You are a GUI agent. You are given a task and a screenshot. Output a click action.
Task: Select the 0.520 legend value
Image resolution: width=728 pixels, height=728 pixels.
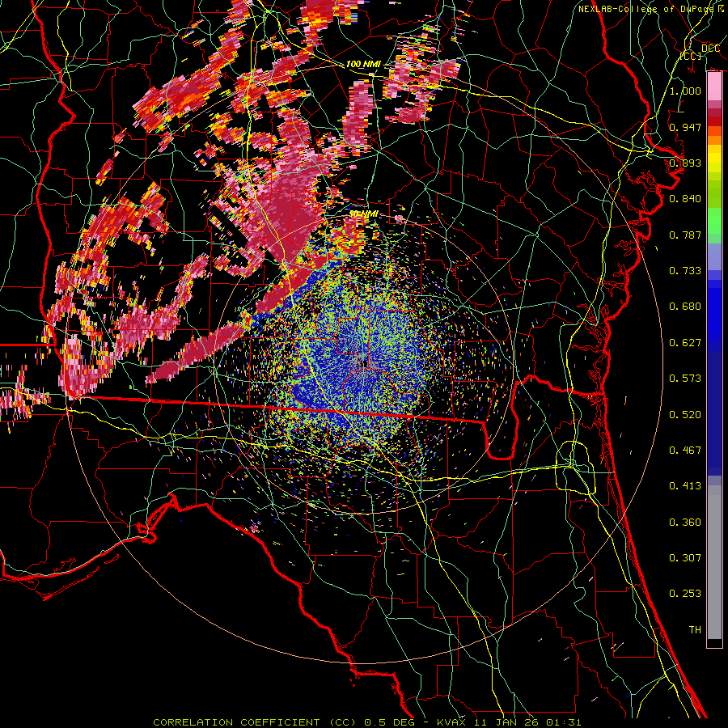[x=685, y=415]
